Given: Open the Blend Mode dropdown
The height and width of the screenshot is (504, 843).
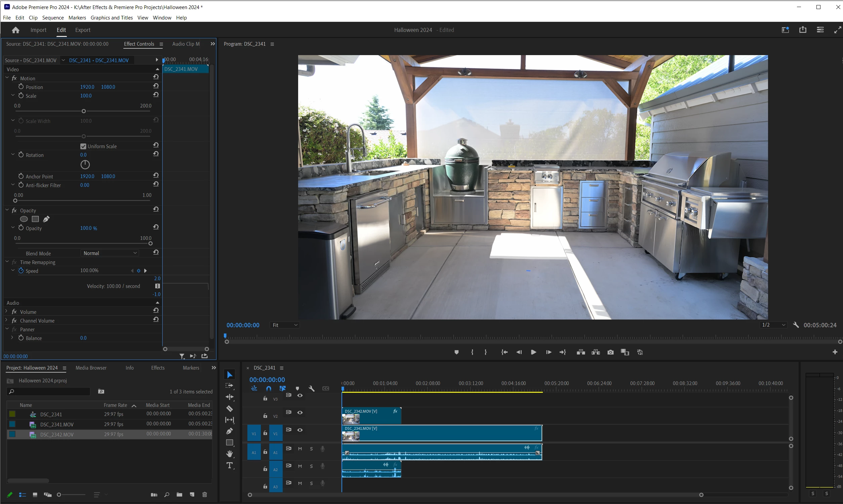Looking at the screenshot, I should click(x=110, y=253).
